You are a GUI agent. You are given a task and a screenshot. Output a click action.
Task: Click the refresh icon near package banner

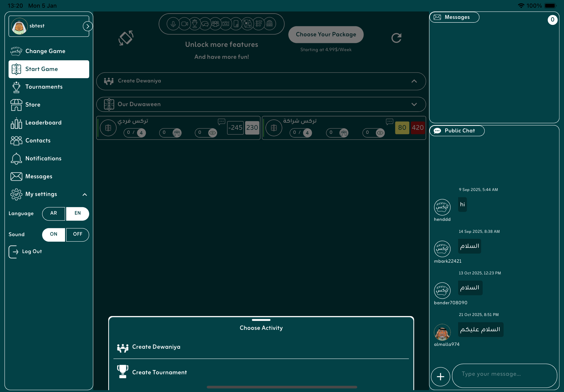(396, 38)
